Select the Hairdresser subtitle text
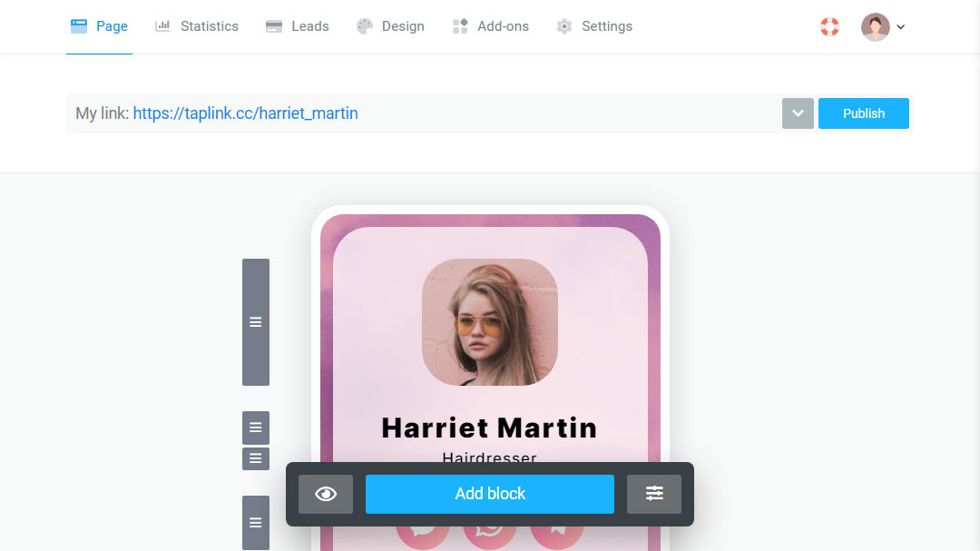Screen dimensions: 980x551 pyautogui.click(x=489, y=458)
